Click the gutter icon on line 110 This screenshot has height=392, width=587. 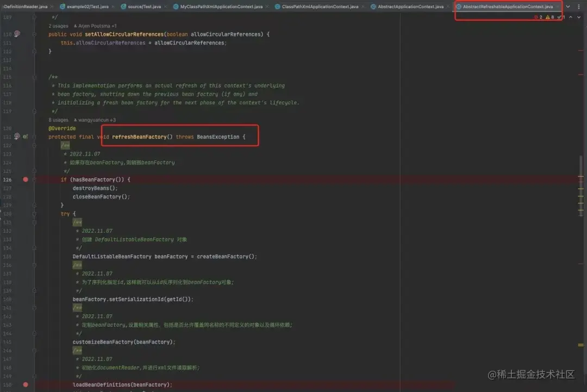(17, 34)
